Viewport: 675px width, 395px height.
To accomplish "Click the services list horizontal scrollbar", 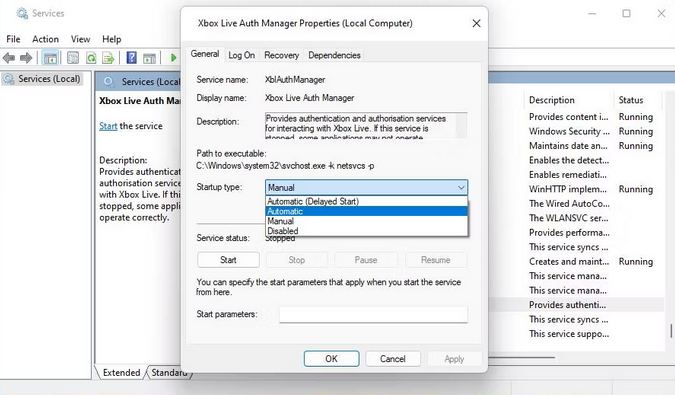I will coord(522,357).
